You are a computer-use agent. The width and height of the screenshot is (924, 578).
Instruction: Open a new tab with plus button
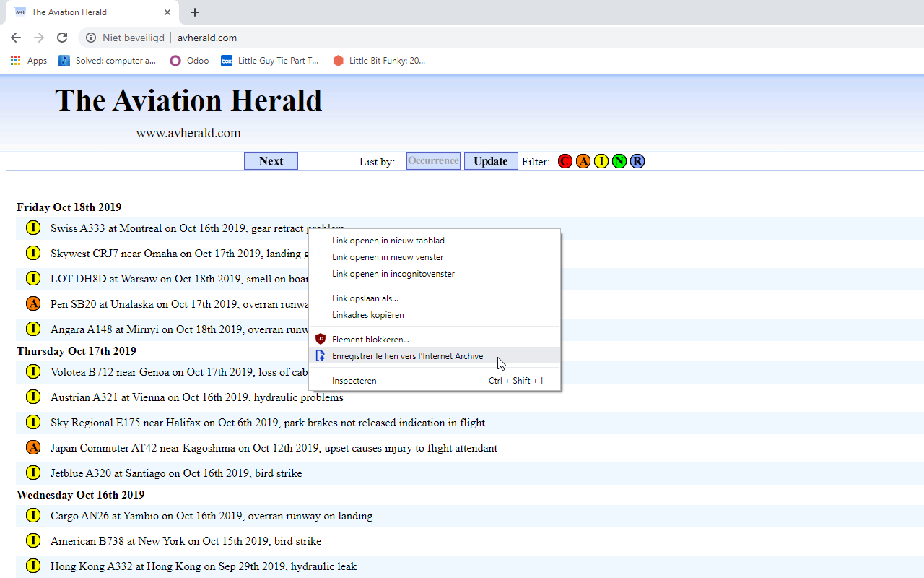coord(195,12)
